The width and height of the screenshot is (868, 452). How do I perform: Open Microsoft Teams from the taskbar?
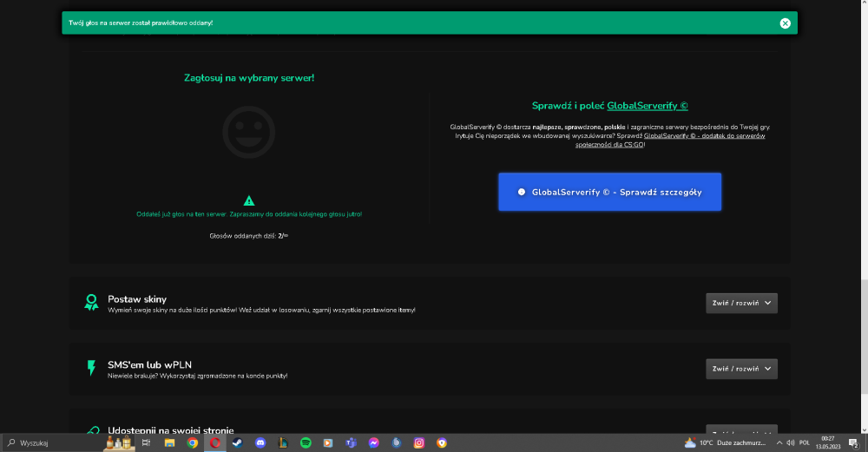tap(351, 442)
